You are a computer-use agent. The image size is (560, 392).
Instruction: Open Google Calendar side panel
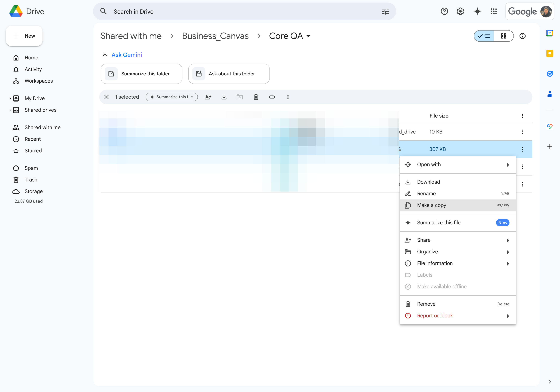point(549,33)
